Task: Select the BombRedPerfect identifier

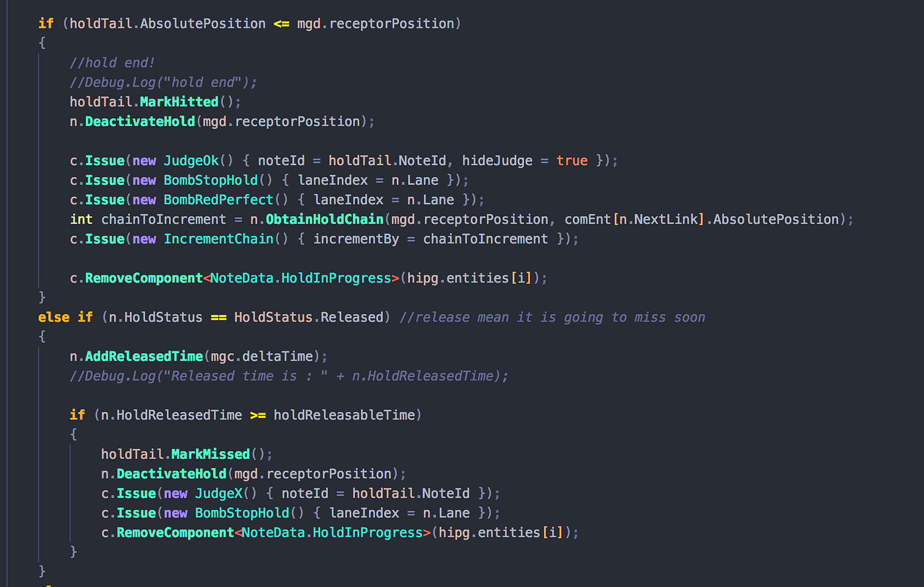Action: click(218, 199)
